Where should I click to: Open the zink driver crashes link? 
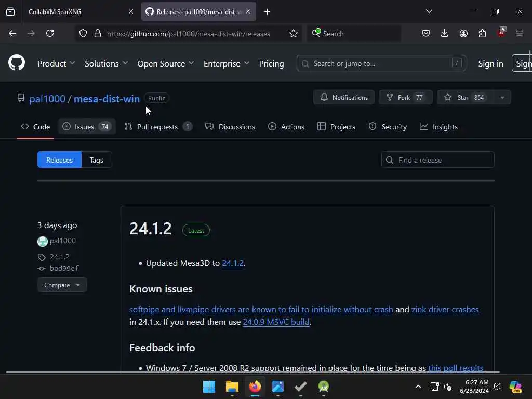click(x=445, y=310)
